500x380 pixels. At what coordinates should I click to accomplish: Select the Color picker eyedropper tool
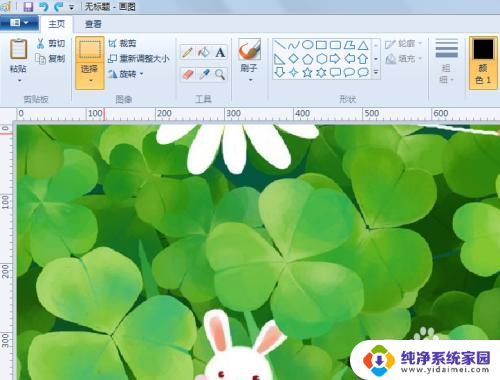click(204, 74)
